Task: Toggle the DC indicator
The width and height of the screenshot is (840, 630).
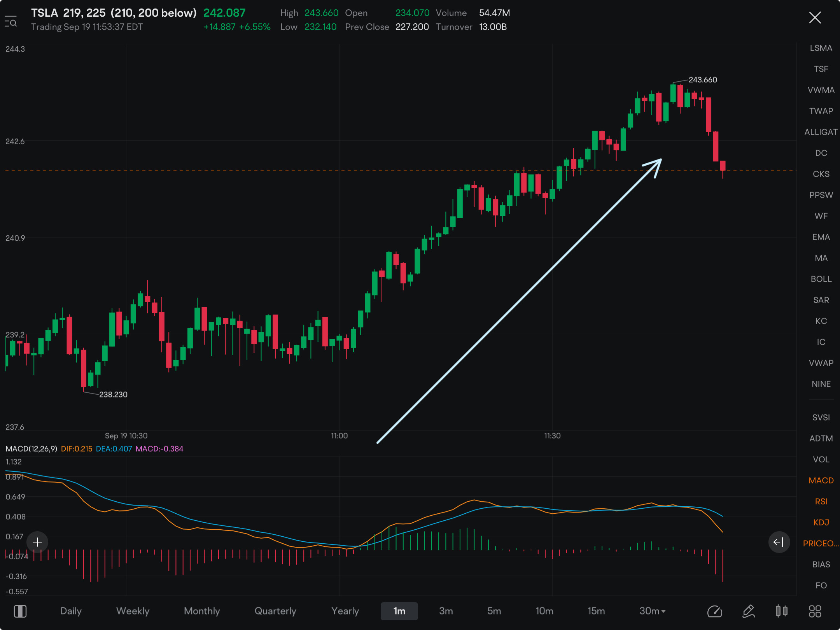Action: (821, 153)
